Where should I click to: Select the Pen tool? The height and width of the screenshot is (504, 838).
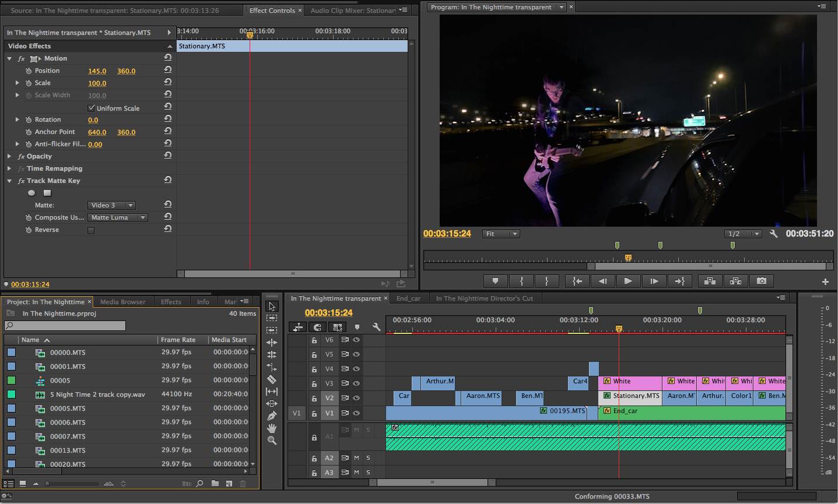[272, 416]
